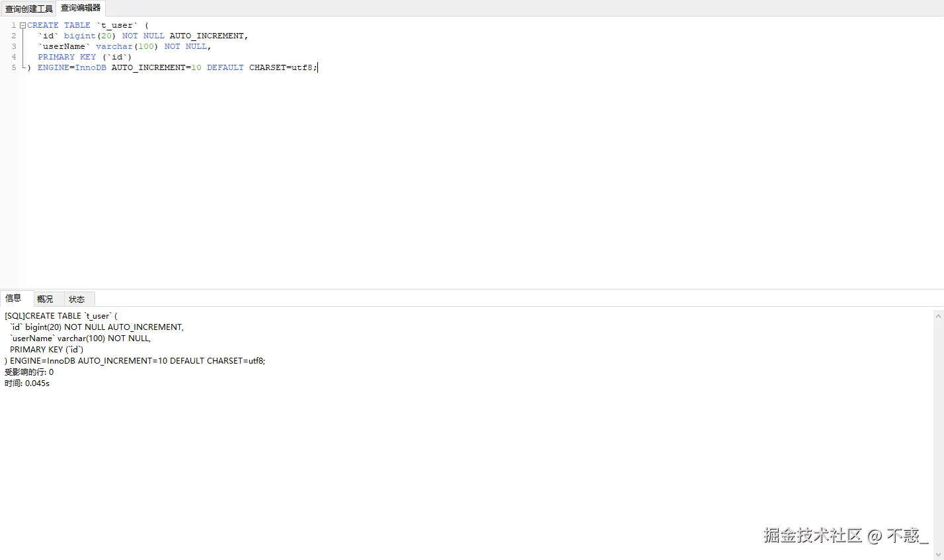Click AUTO_INCREMENT, in editor line 2
The image size is (944, 560).
209,36
